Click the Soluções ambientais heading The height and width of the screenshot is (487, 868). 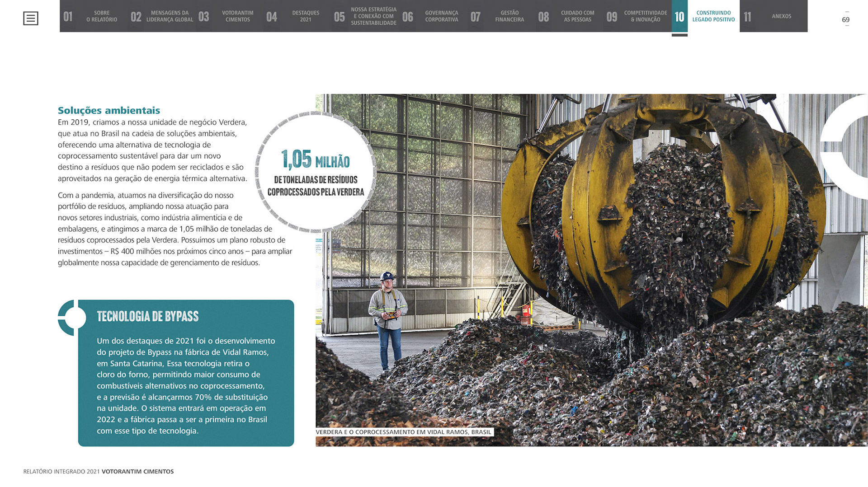point(109,110)
